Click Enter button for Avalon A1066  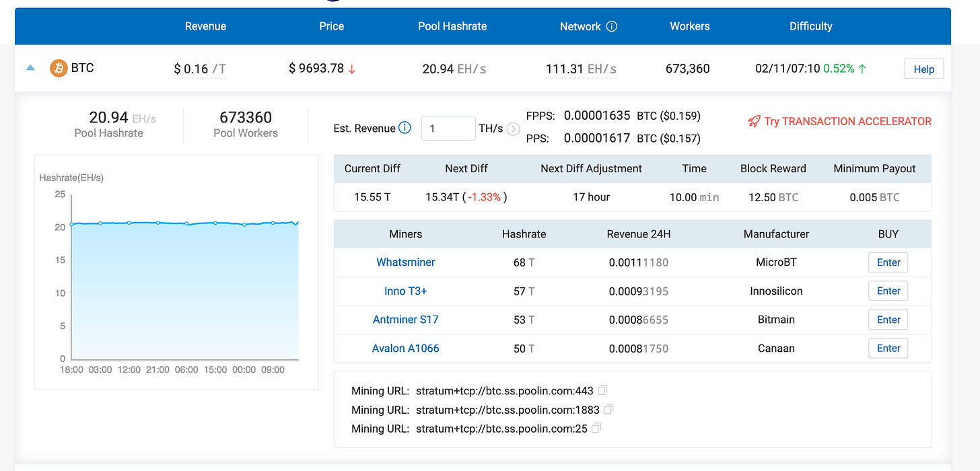coord(888,348)
